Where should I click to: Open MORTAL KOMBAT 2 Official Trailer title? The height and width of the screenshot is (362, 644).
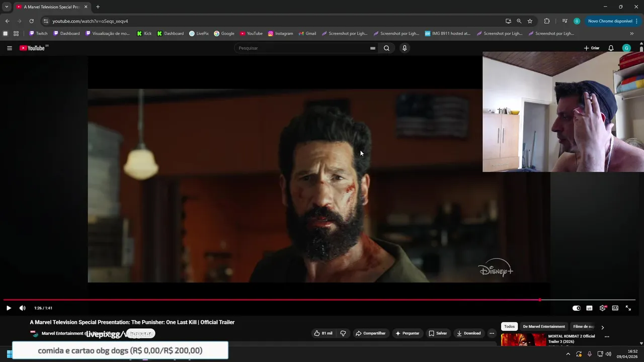[572, 339]
